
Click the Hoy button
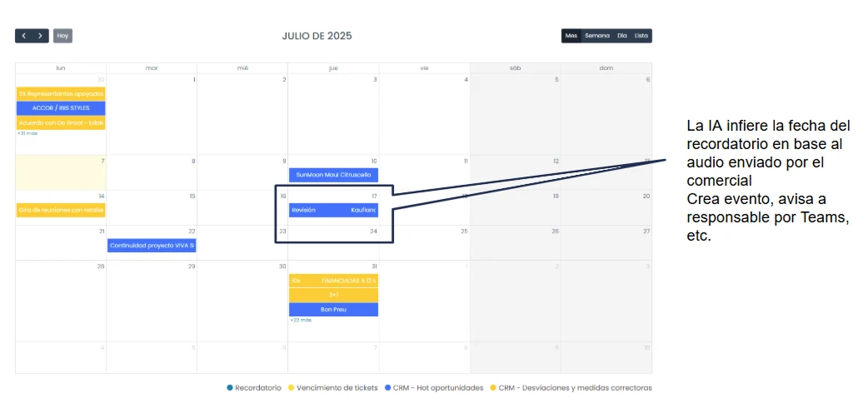click(x=62, y=36)
